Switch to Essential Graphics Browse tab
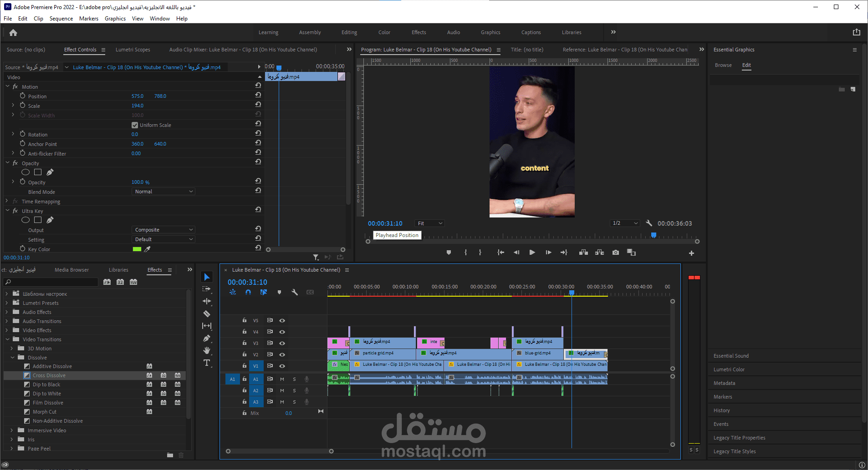Screen dimensions: 868x470 [723, 65]
